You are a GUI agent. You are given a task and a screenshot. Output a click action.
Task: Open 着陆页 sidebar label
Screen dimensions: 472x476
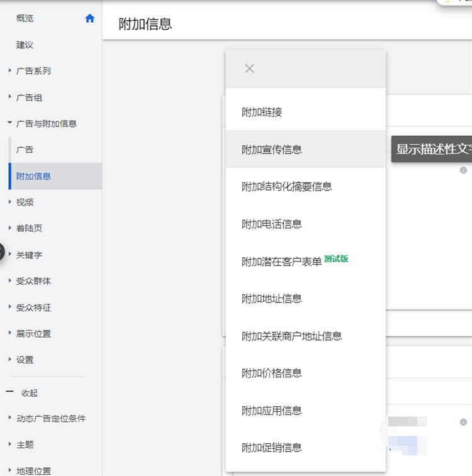click(29, 228)
